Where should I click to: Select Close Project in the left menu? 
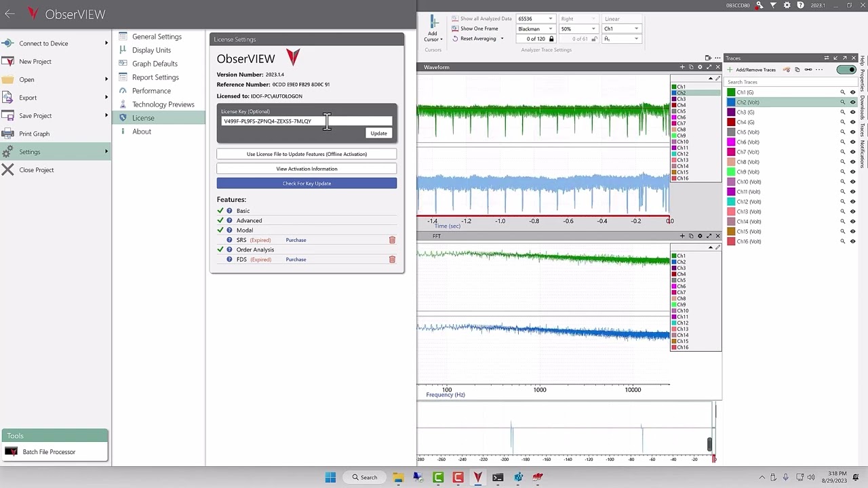pos(56,170)
